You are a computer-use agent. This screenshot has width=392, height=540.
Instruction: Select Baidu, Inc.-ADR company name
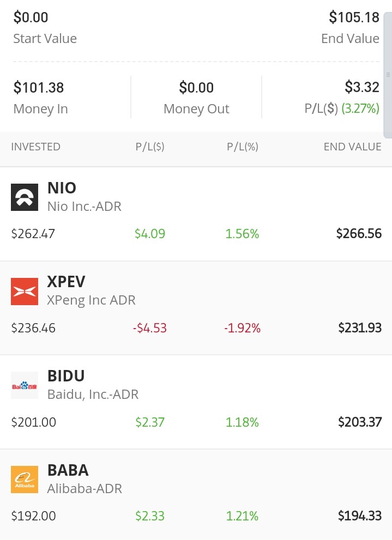tap(93, 395)
